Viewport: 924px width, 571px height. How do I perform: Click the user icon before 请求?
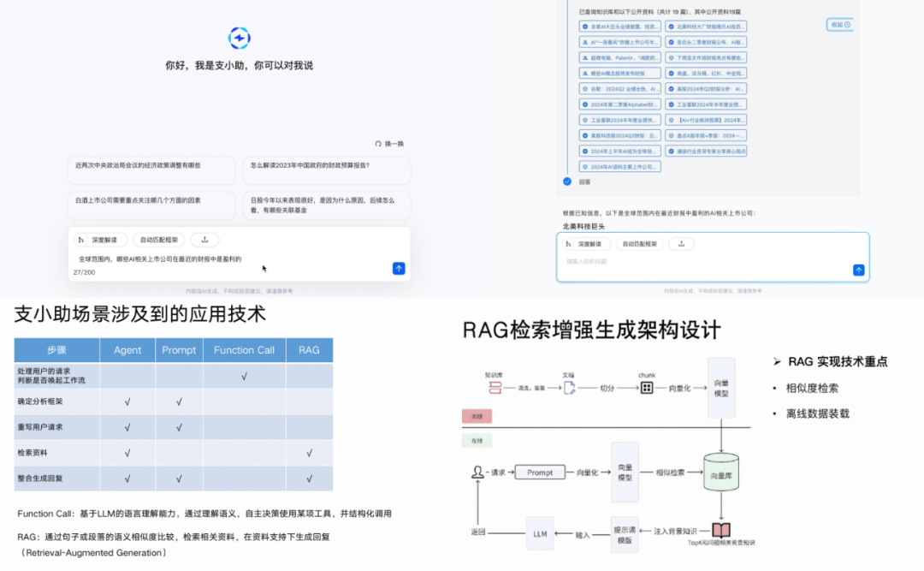pos(477,472)
